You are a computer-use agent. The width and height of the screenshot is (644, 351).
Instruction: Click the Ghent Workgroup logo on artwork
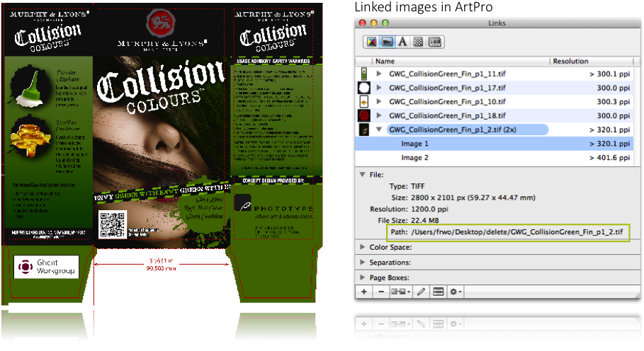[47, 267]
